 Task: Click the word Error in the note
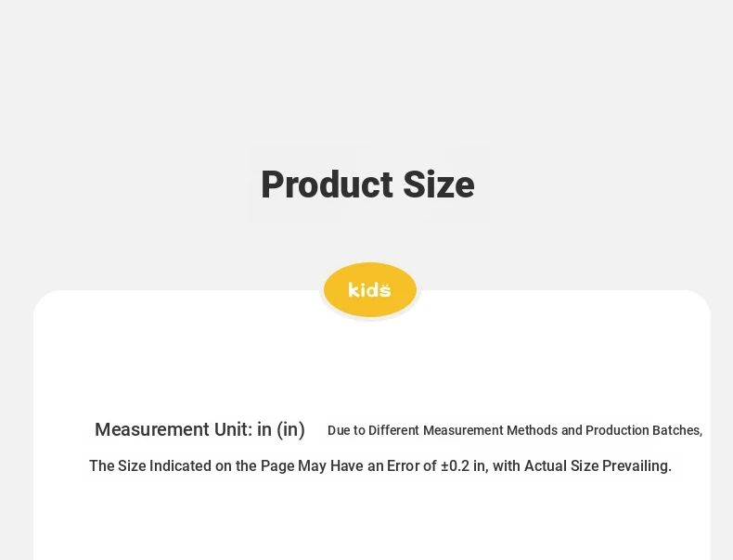point(405,465)
